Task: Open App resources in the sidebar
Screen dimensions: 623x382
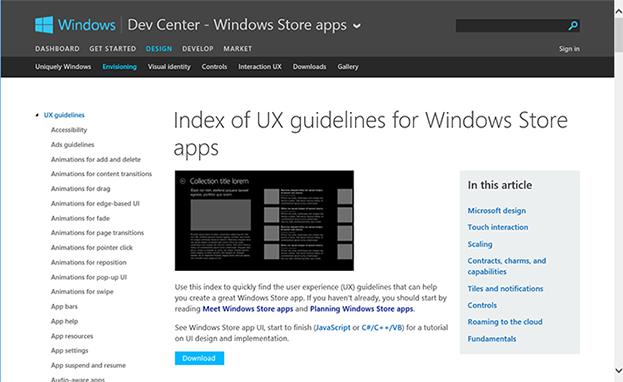Action: (72, 336)
